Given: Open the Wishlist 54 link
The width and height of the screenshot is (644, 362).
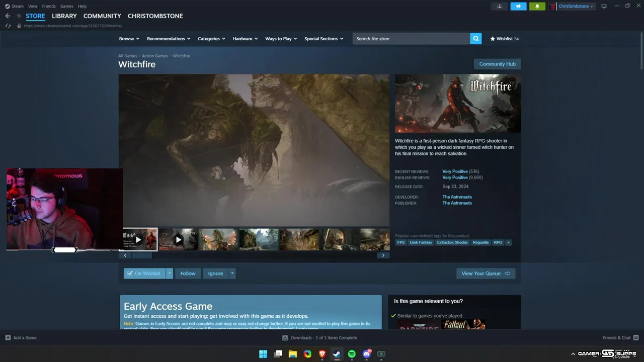Looking at the screenshot, I should [504, 39].
